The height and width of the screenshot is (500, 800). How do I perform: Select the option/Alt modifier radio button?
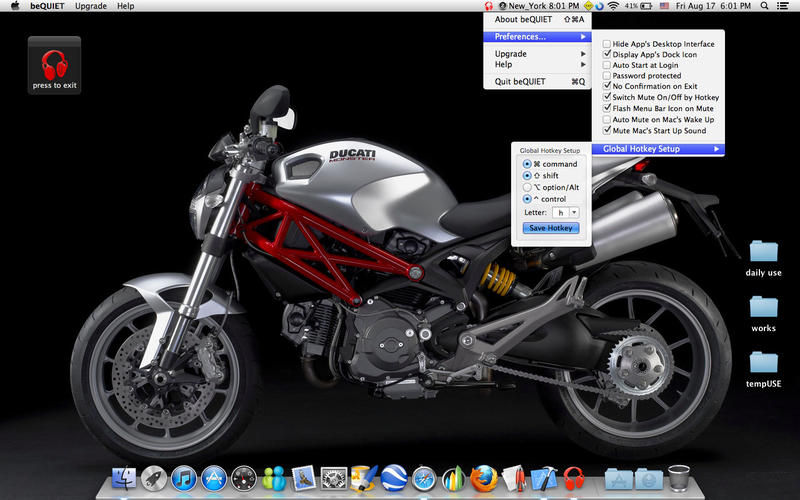coord(527,187)
